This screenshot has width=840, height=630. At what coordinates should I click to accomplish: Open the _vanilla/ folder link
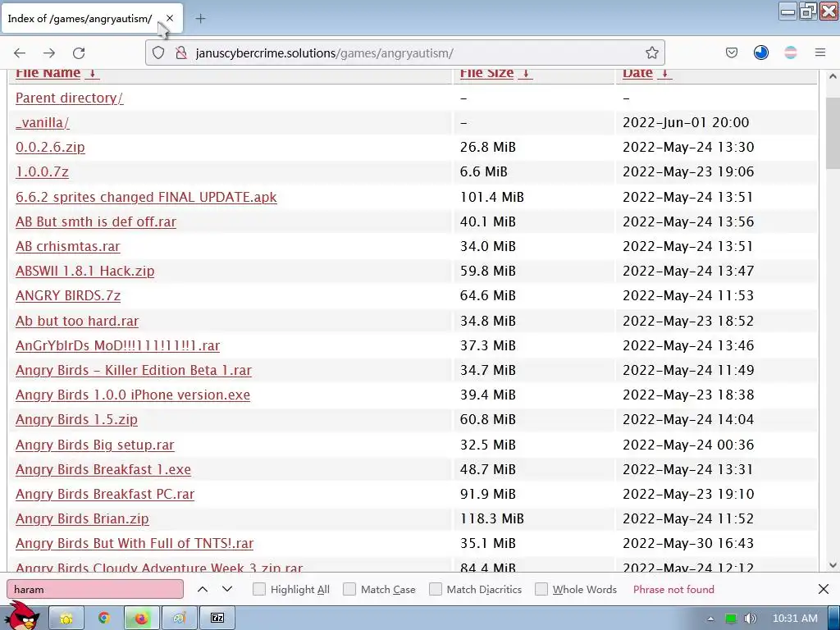click(x=43, y=123)
